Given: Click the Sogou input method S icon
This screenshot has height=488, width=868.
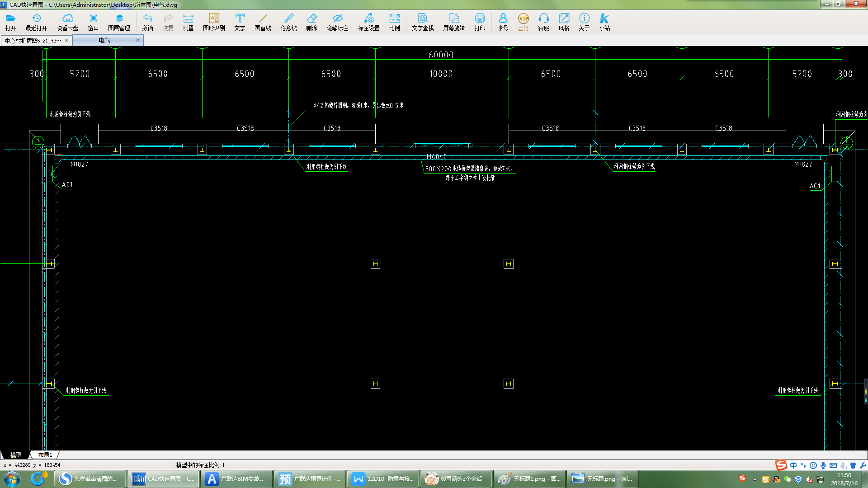Looking at the screenshot, I should pos(781,465).
